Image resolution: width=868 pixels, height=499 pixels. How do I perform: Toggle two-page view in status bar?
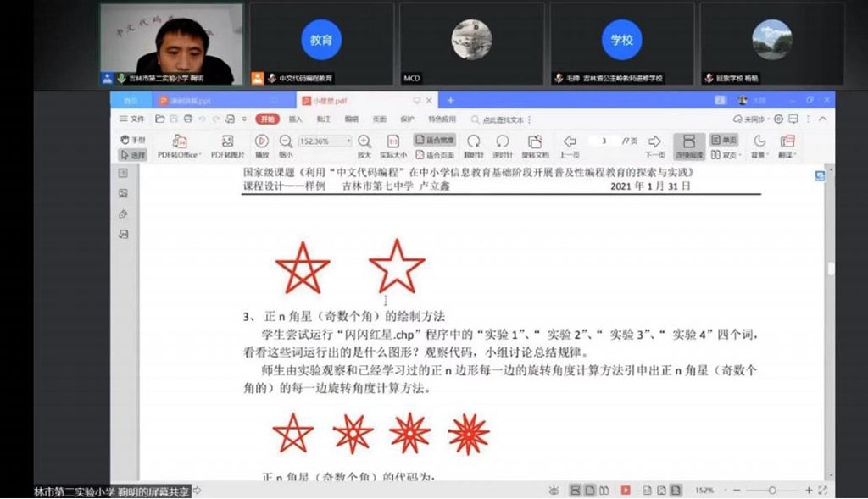(x=604, y=491)
